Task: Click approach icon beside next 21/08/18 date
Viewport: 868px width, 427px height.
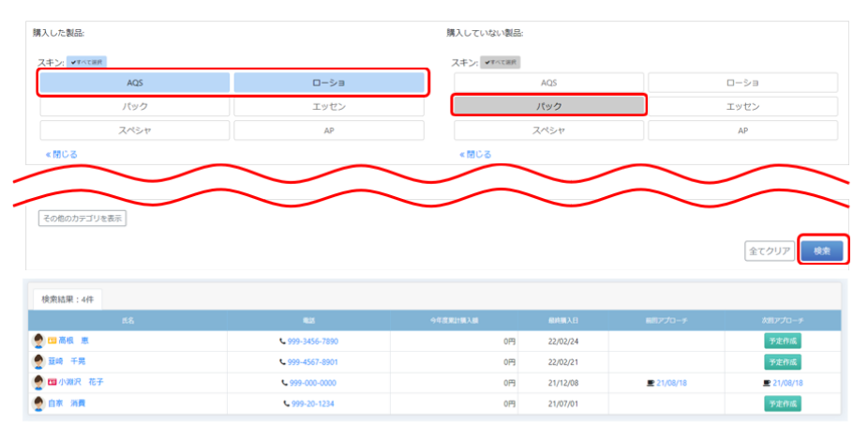Action: pyautogui.click(x=767, y=383)
